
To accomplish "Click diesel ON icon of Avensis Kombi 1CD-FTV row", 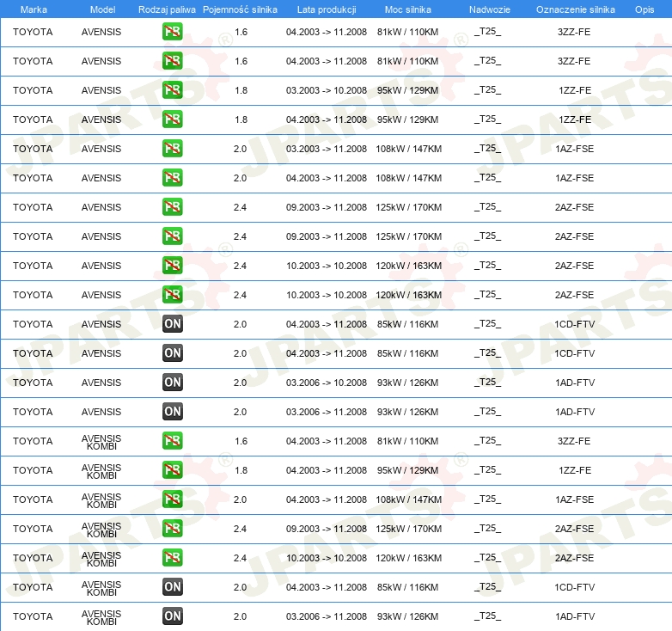I will (172, 586).
